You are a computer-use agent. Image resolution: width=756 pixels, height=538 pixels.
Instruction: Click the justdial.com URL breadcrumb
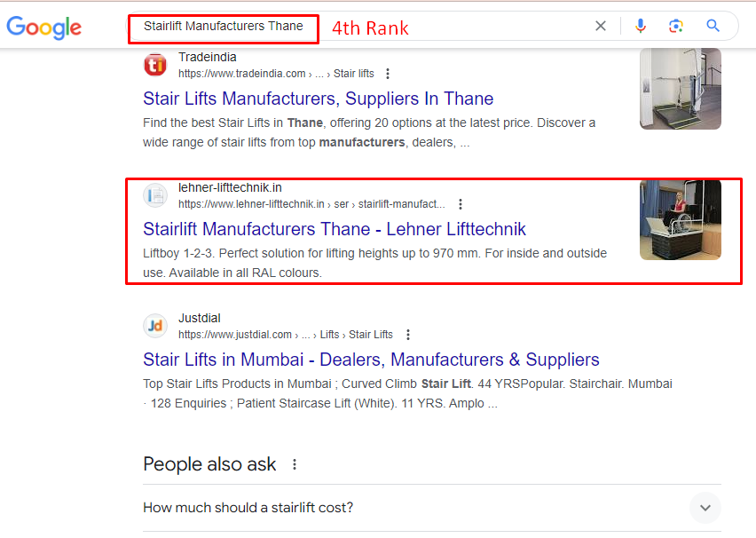pyautogui.click(x=286, y=335)
